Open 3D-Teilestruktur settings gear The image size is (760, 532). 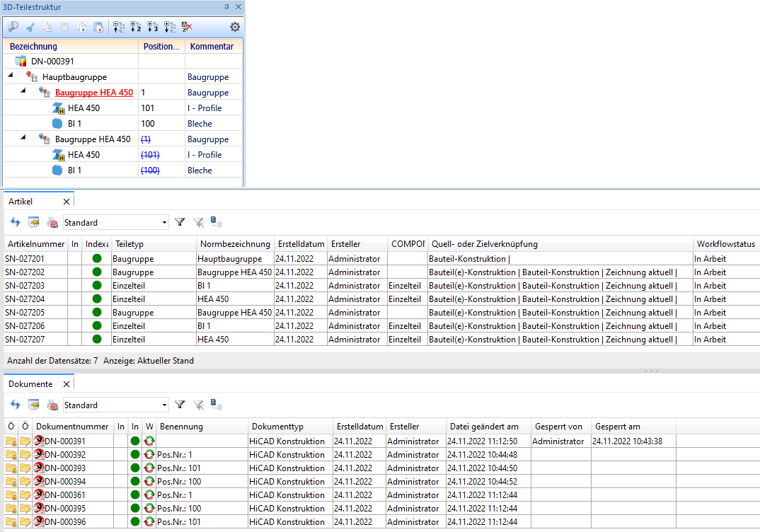235,27
